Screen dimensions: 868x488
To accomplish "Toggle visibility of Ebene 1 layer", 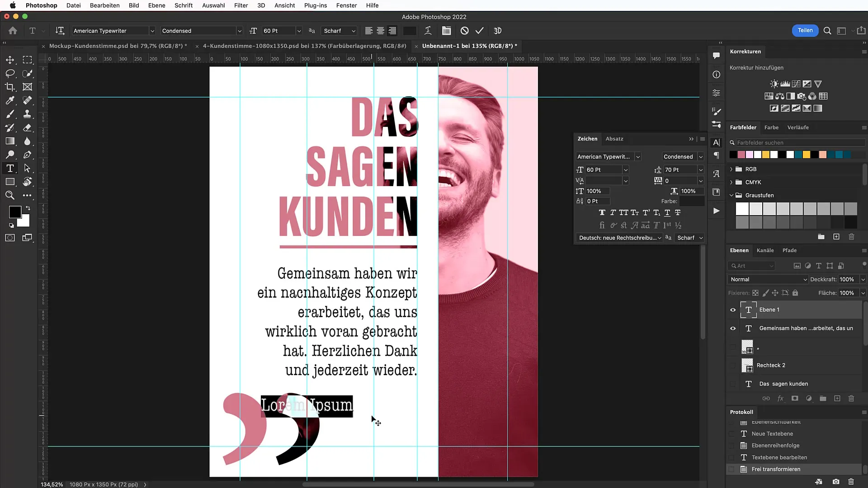I will pos(733,309).
